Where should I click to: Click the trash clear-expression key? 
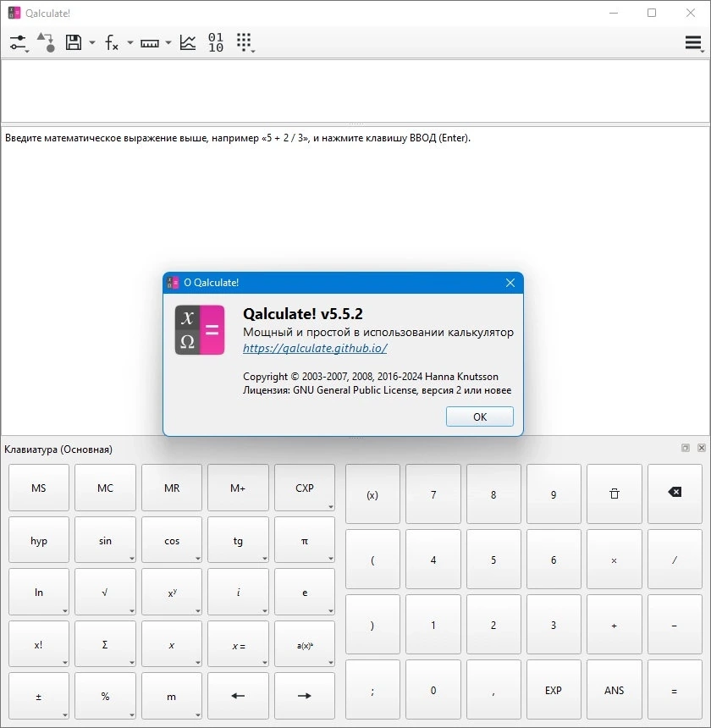click(x=614, y=494)
